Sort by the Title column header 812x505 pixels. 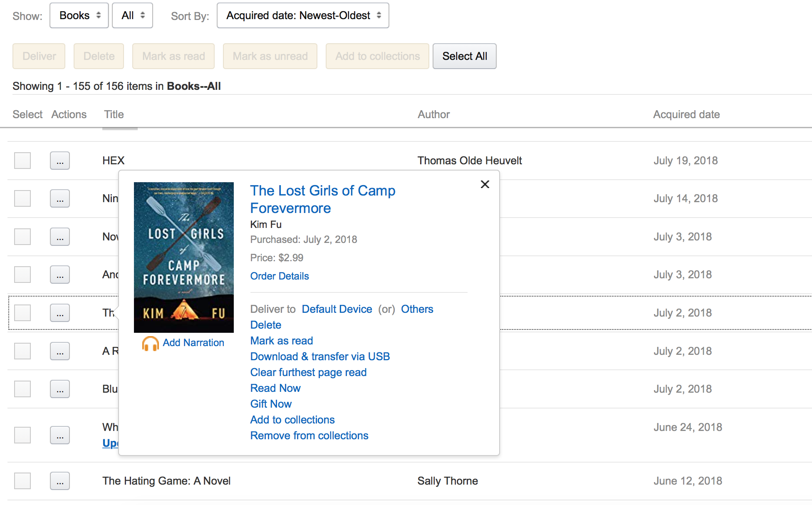tap(114, 114)
